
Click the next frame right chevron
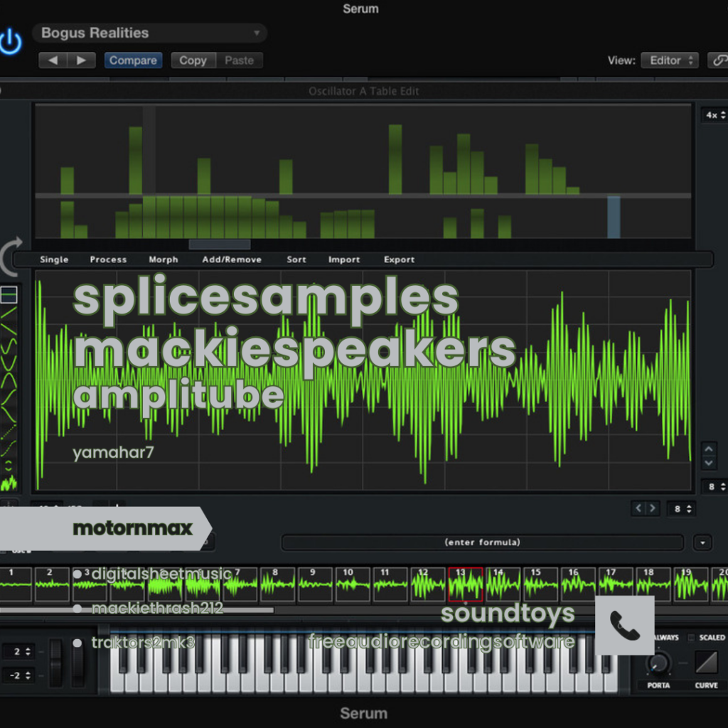tap(653, 508)
